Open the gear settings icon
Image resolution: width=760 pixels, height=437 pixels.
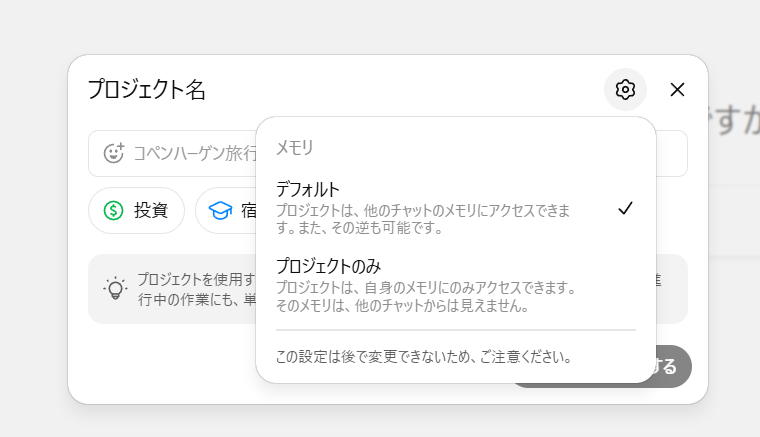tap(625, 90)
